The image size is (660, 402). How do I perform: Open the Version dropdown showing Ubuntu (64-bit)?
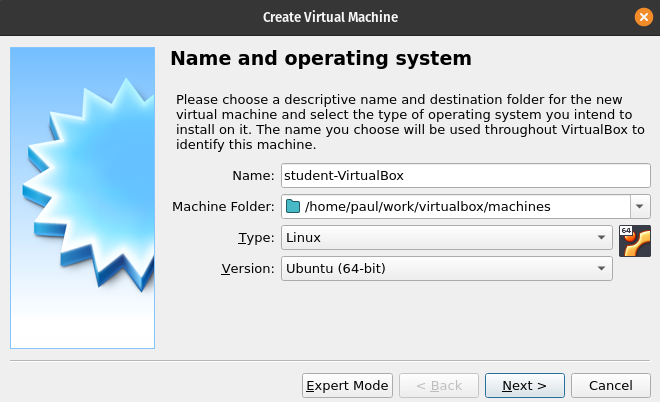point(445,269)
